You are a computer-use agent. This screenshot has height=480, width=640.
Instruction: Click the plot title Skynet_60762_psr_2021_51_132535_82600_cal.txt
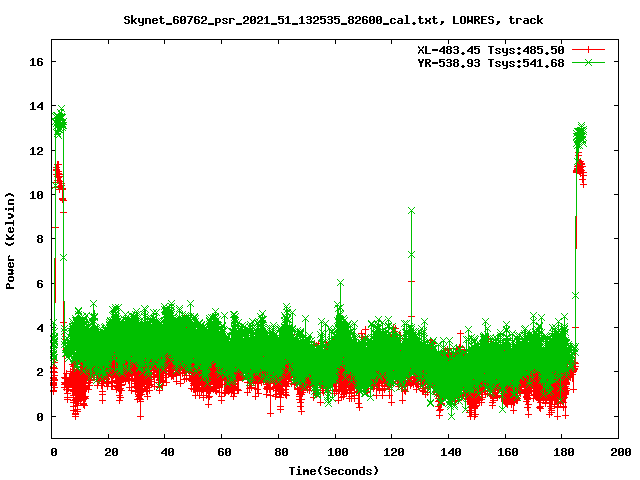[x=284, y=20]
